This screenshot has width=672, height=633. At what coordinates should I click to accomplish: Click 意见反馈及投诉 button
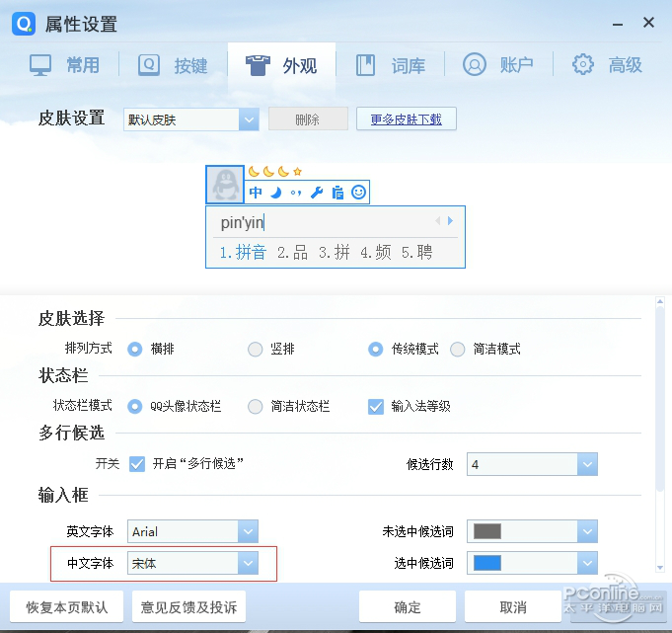coord(188,606)
